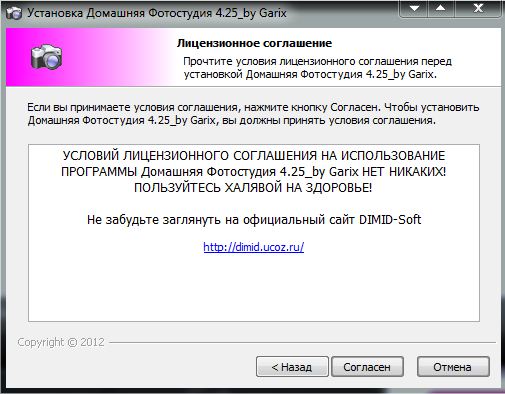This screenshot has width=505, height=394.
Task: Click the line mentioning official site DIMID-Soft
Action: (x=254, y=220)
